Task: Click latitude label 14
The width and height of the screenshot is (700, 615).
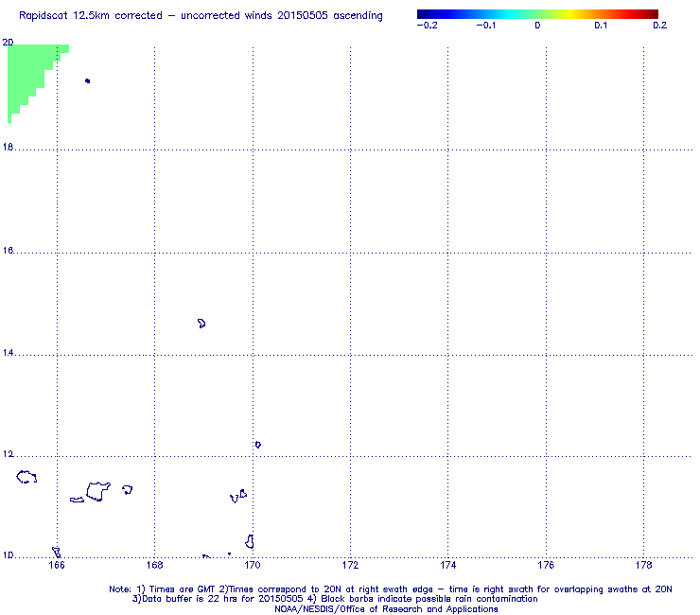Action: click(x=8, y=353)
